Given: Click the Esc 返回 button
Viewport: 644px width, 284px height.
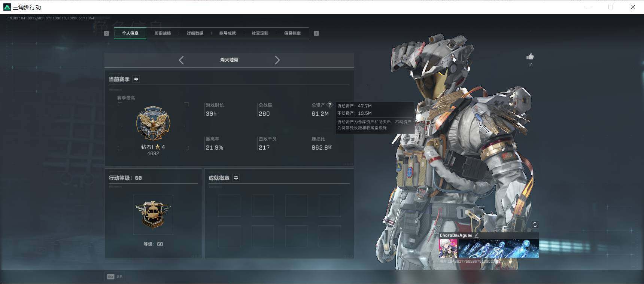Looking at the screenshot, I should pos(115,277).
